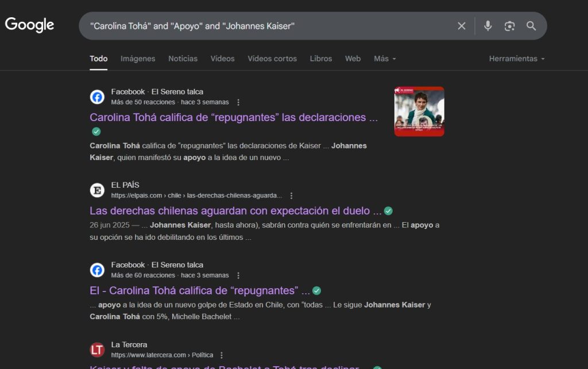Select the Todo tab
This screenshot has width=588, height=369.
coord(99,59)
